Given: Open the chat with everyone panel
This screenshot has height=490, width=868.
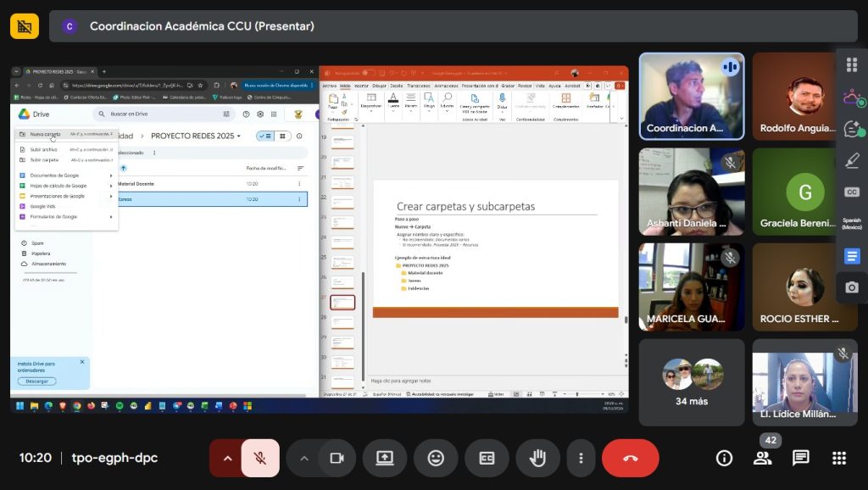Looking at the screenshot, I should click(x=800, y=458).
